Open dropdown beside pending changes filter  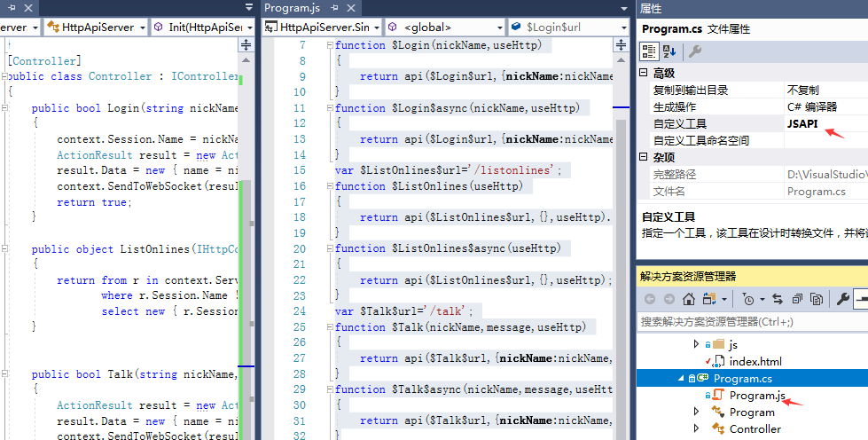(762, 300)
